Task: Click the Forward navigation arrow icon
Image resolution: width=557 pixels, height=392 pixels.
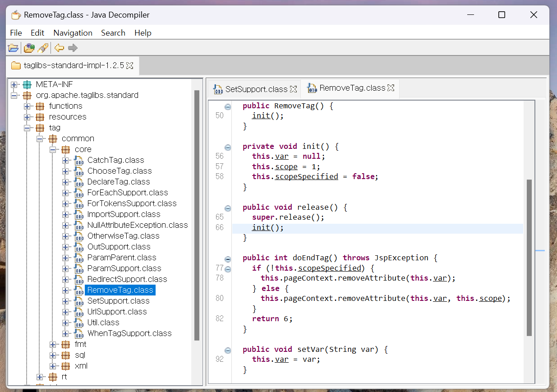Action: (73, 48)
